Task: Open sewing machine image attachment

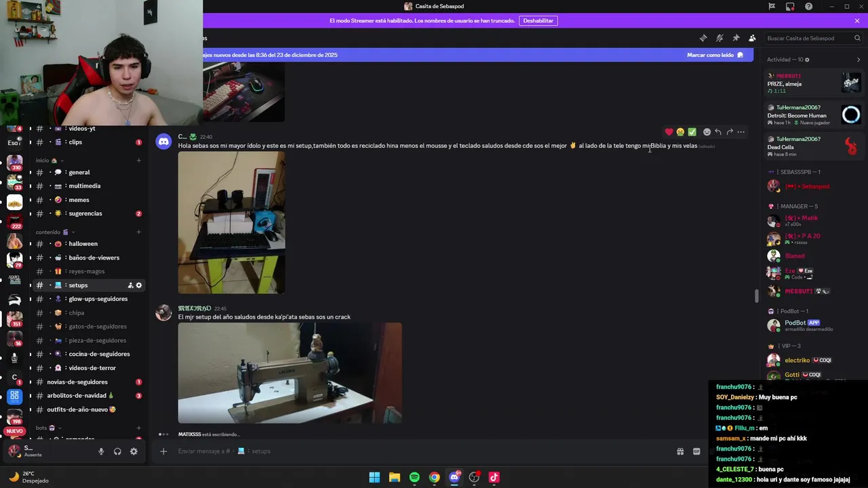Action: pyautogui.click(x=290, y=373)
